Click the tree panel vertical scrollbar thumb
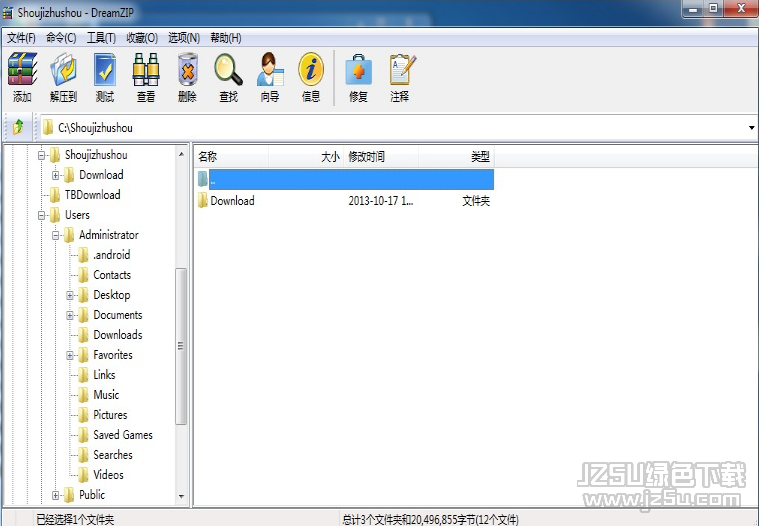Viewport: 759px width, 526px height. (x=182, y=346)
